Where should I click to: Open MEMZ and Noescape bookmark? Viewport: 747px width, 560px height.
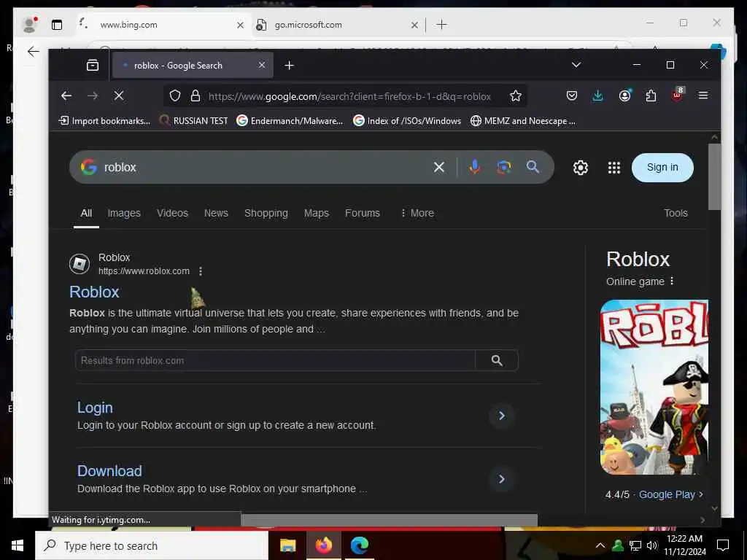(522, 121)
